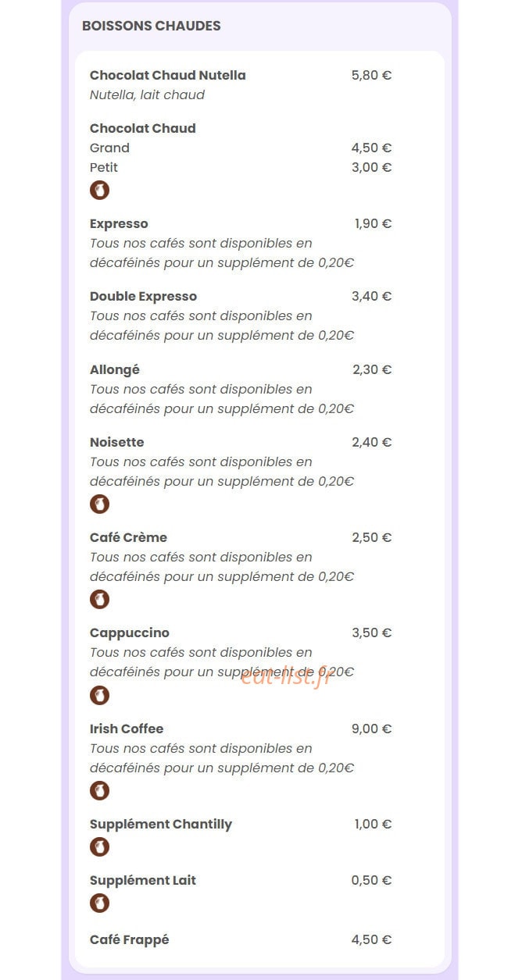Click the BOISSONS CHAUDES section heading
Image resolution: width=515 pixels, height=980 pixels.
point(152,26)
